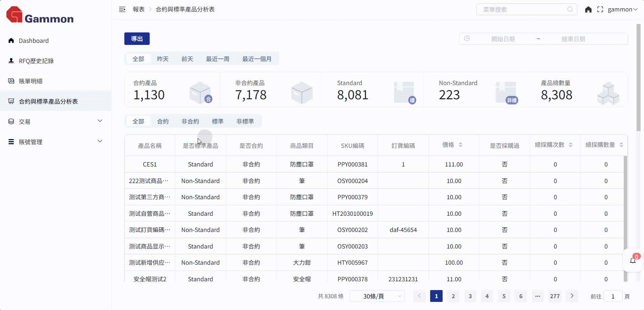Open the gammon user dropdown
This screenshot has height=310, width=644.
(x=622, y=9)
